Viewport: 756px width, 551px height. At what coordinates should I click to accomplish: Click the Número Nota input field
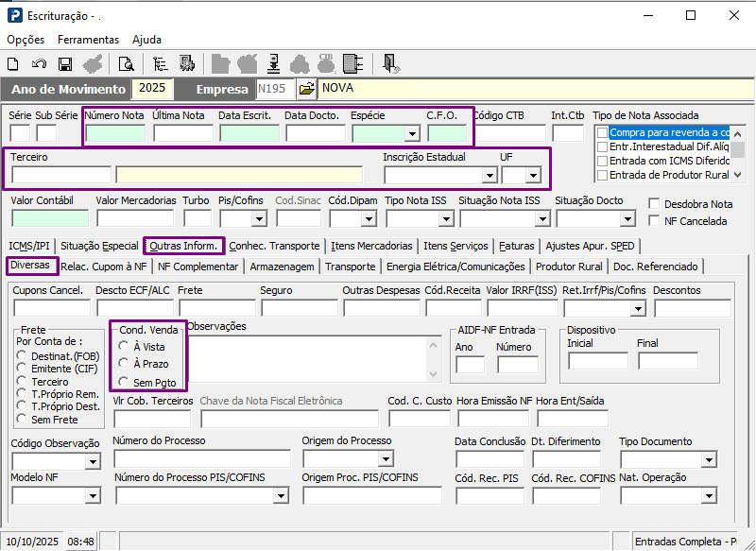point(115,133)
